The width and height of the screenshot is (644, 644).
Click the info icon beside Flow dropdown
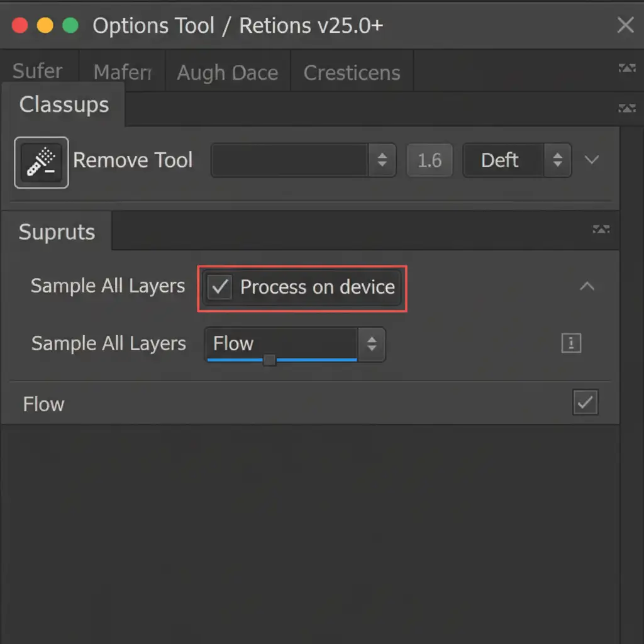pos(571,343)
